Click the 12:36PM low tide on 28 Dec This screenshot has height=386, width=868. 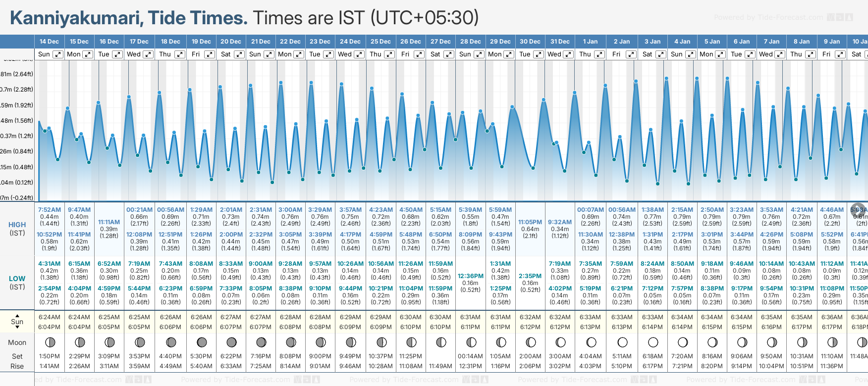click(x=470, y=276)
